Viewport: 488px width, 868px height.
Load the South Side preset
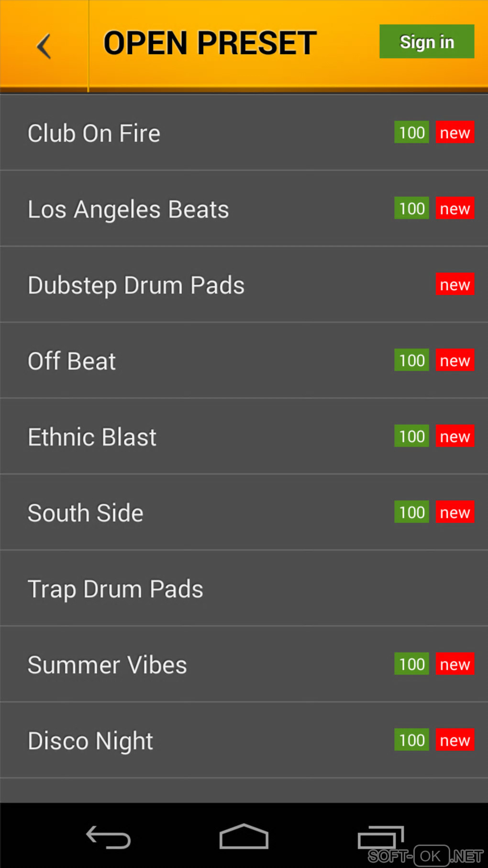pos(86,513)
